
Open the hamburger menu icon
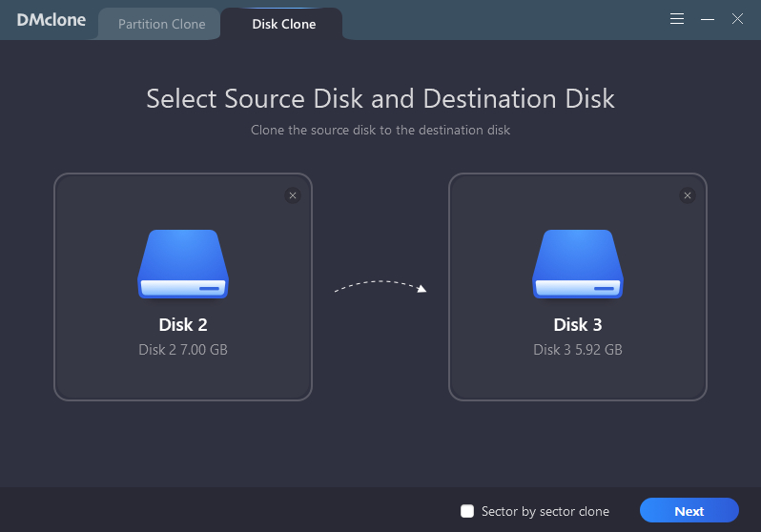point(677,19)
